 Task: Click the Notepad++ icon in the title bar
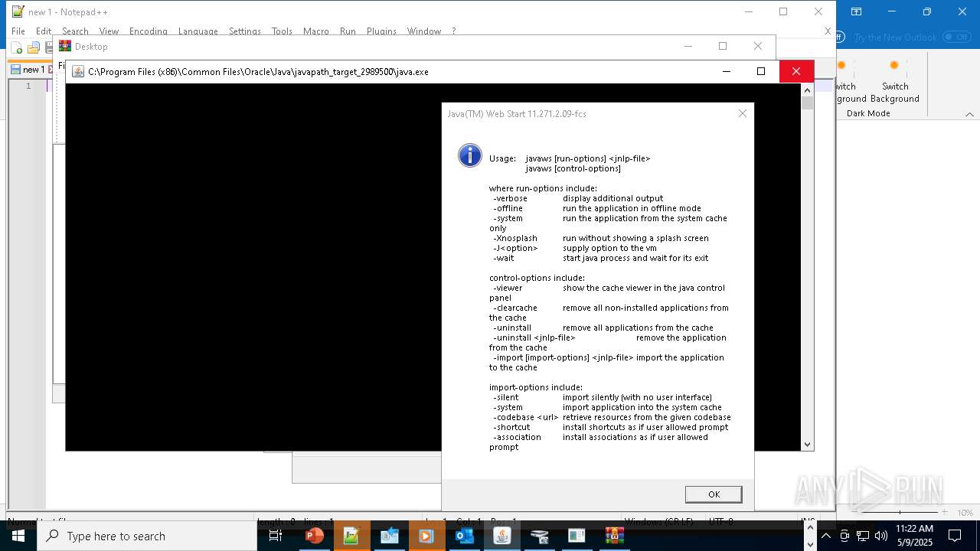(x=18, y=11)
